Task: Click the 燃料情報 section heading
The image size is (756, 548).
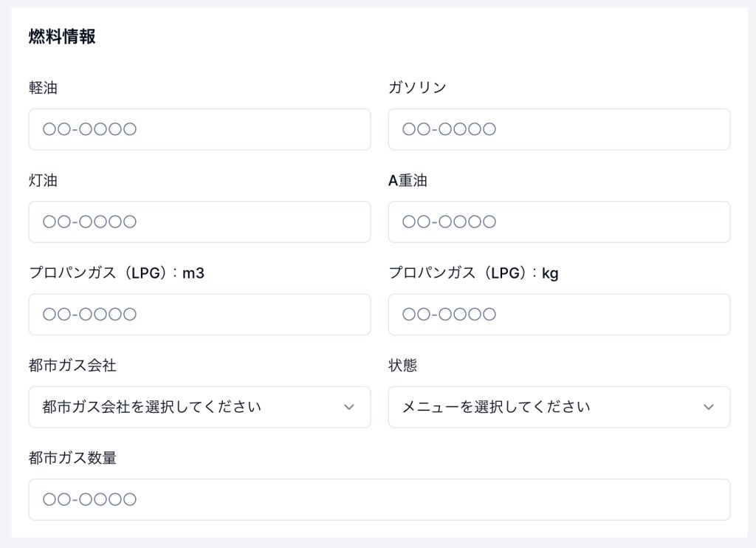Action: click(62, 37)
